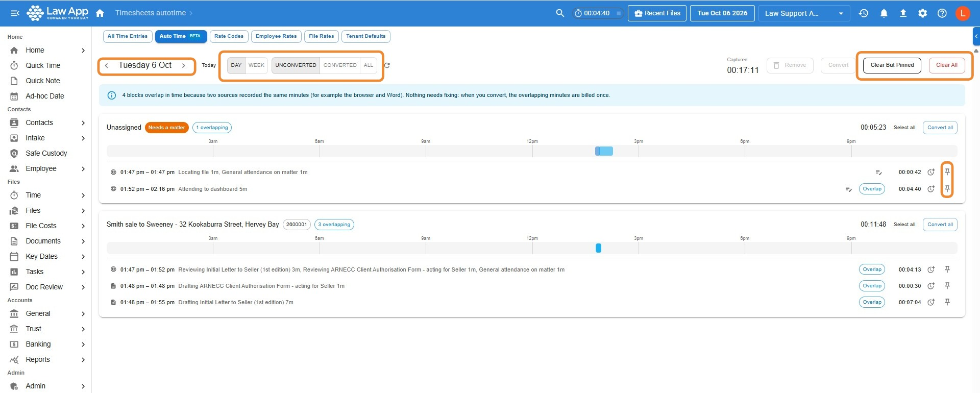Pin the Attending to dashboard entry

tap(947, 189)
